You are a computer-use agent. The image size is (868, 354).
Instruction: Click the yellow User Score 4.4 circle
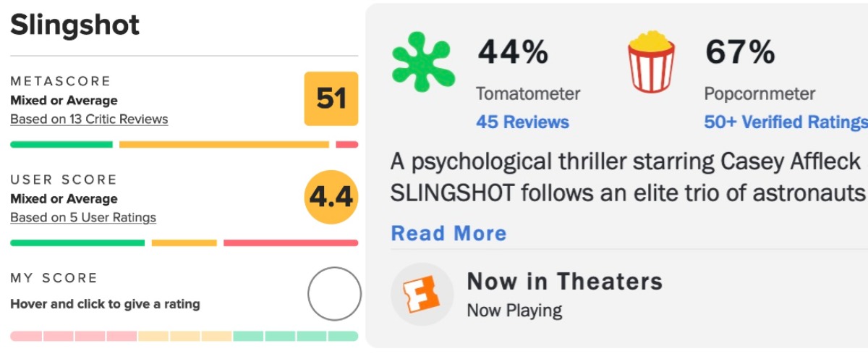pos(331,196)
